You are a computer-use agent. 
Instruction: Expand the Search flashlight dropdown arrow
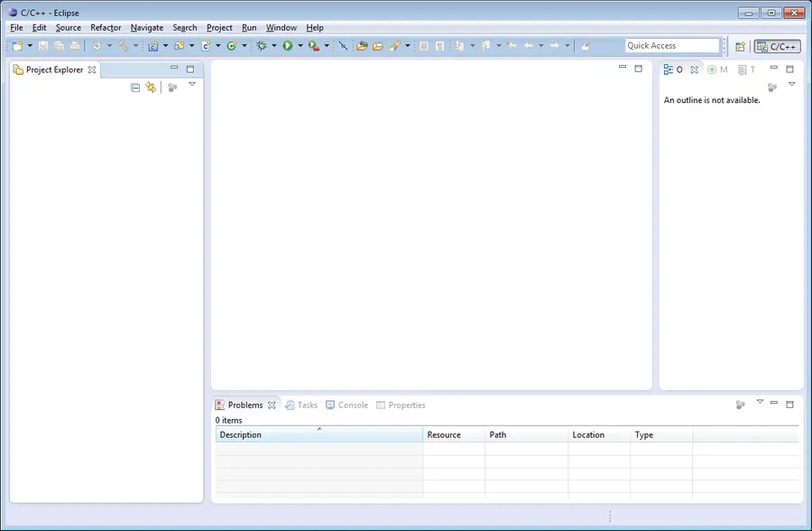coord(408,46)
